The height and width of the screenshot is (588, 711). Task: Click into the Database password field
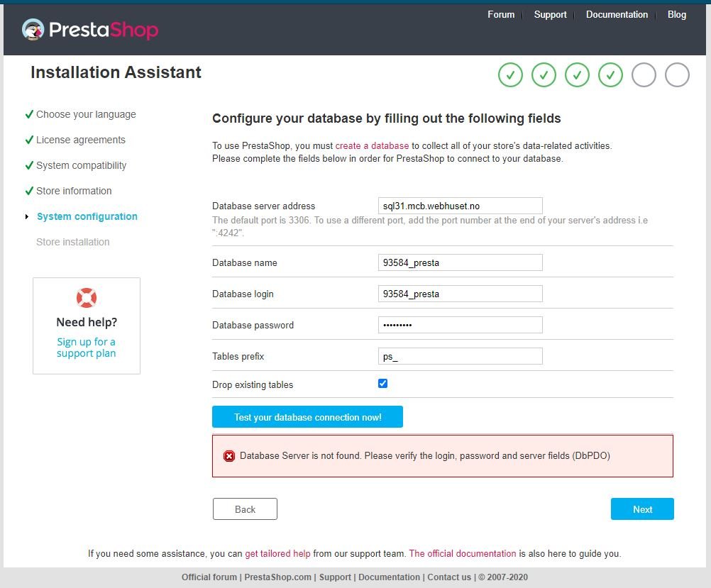(x=461, y=325)
